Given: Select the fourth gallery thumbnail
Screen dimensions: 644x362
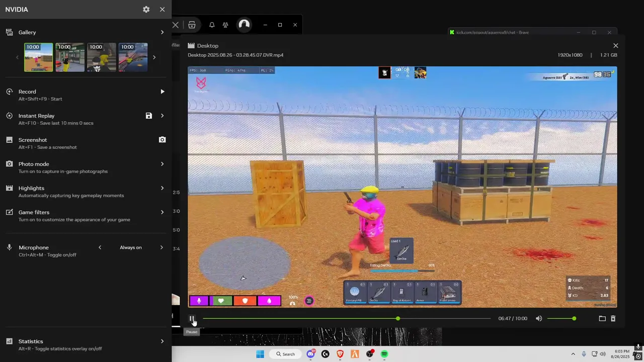Looking at the screenshot, I should (133, 57).
